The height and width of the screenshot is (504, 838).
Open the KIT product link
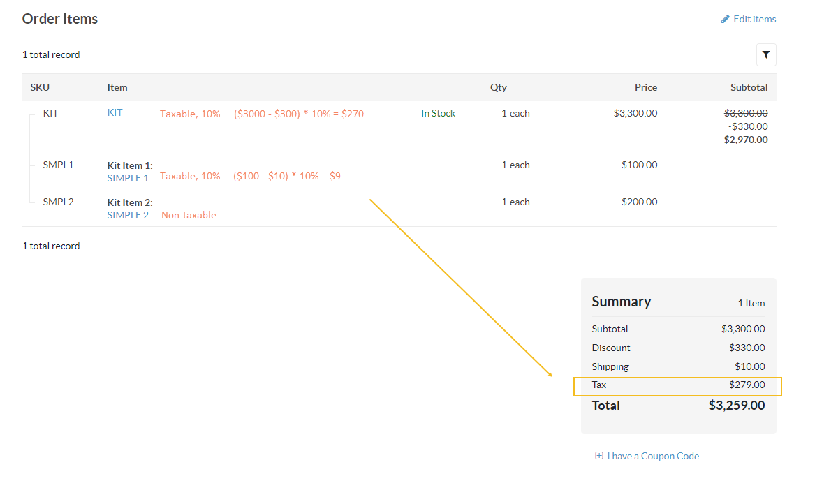(x=115, y=113)
